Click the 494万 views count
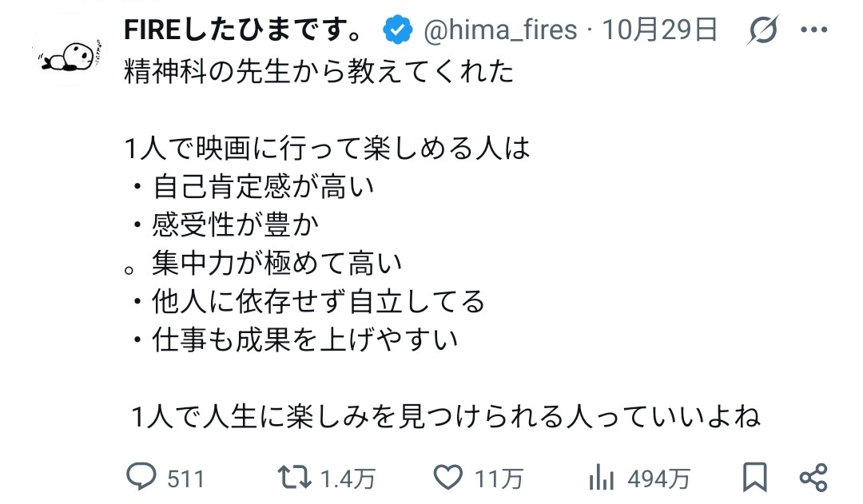The width and height of the screenshot is (863, 504). click(658, 478)
